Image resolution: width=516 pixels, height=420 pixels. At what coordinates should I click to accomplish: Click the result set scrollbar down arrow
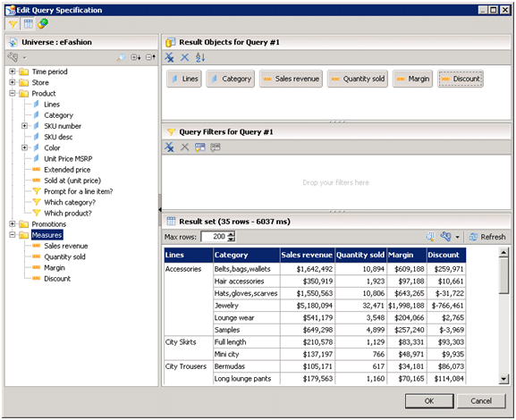click(503, 379)
